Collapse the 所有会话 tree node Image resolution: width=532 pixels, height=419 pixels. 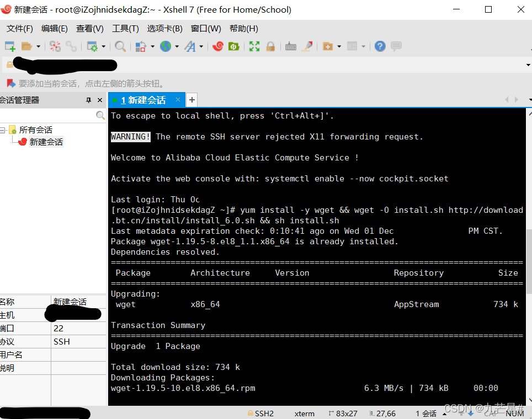coord(3,130)
